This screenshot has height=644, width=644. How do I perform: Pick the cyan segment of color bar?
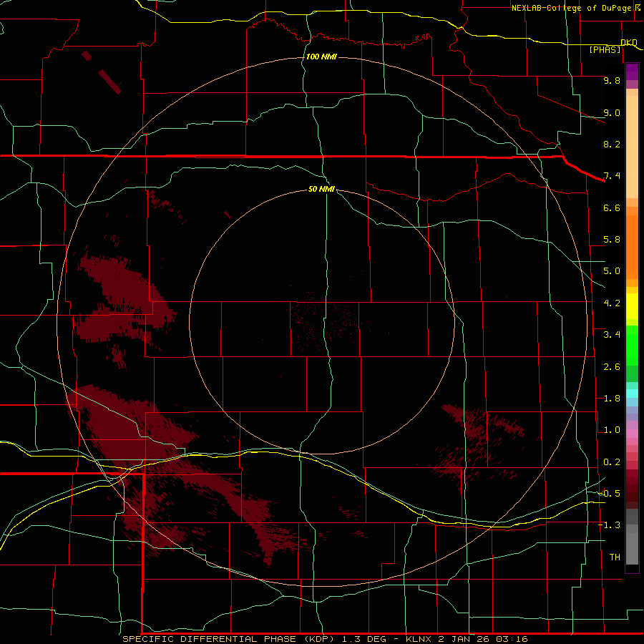632,393
